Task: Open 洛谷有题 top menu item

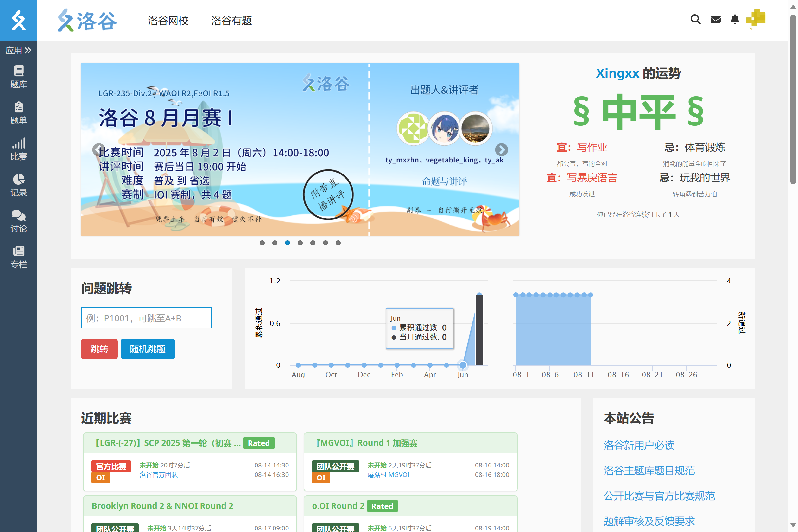Action: pos(231,21)
